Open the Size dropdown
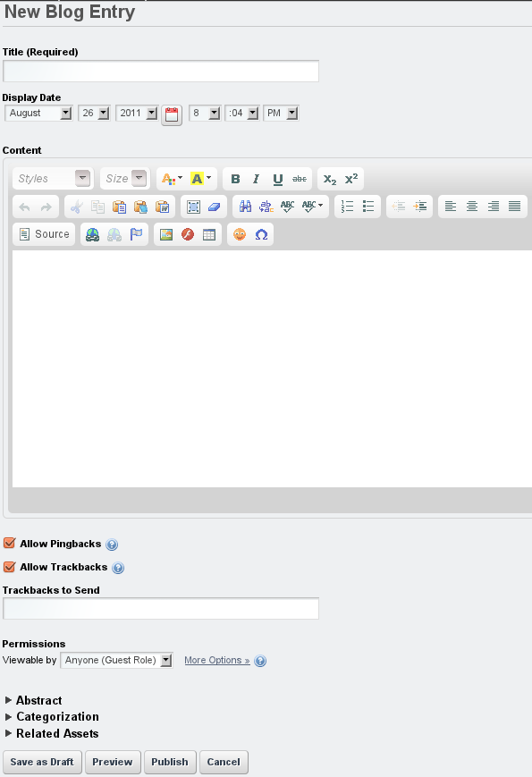 point(125,179)
